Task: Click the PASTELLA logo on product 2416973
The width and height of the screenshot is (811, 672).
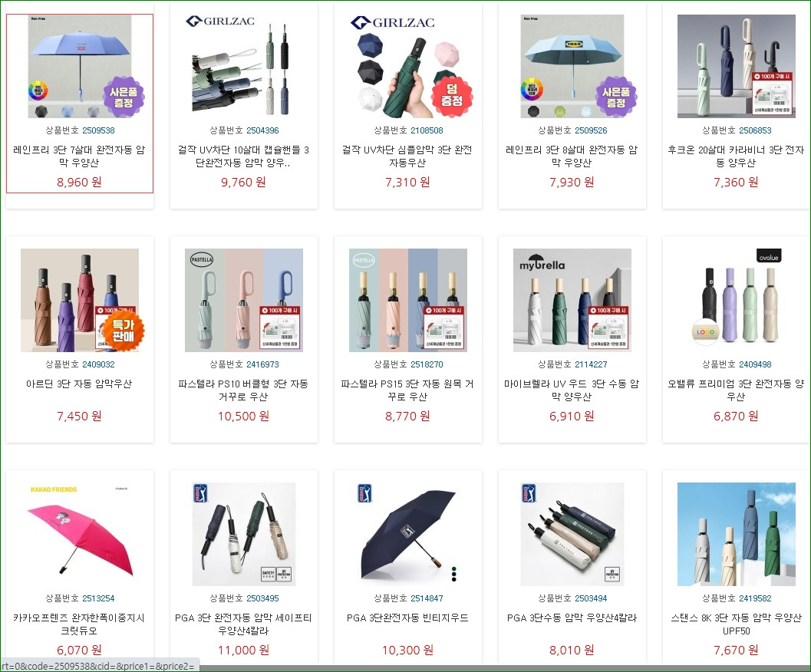Action: 202,259
